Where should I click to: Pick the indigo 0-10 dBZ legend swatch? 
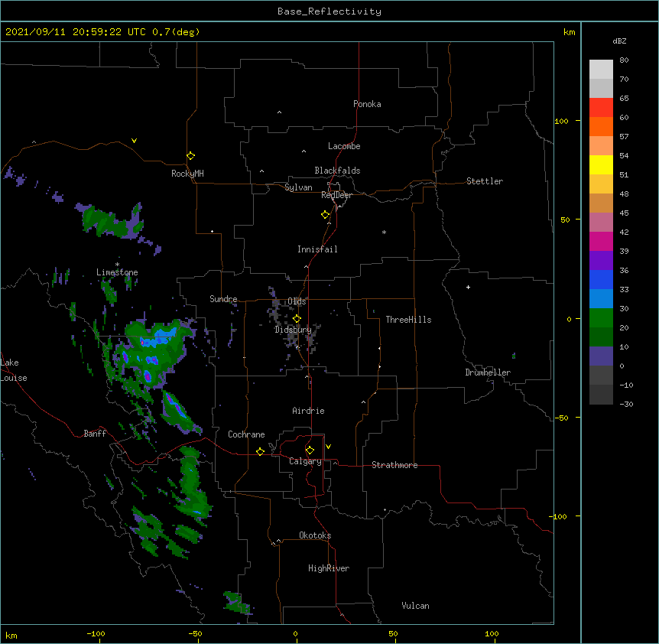tap(601, 356)
